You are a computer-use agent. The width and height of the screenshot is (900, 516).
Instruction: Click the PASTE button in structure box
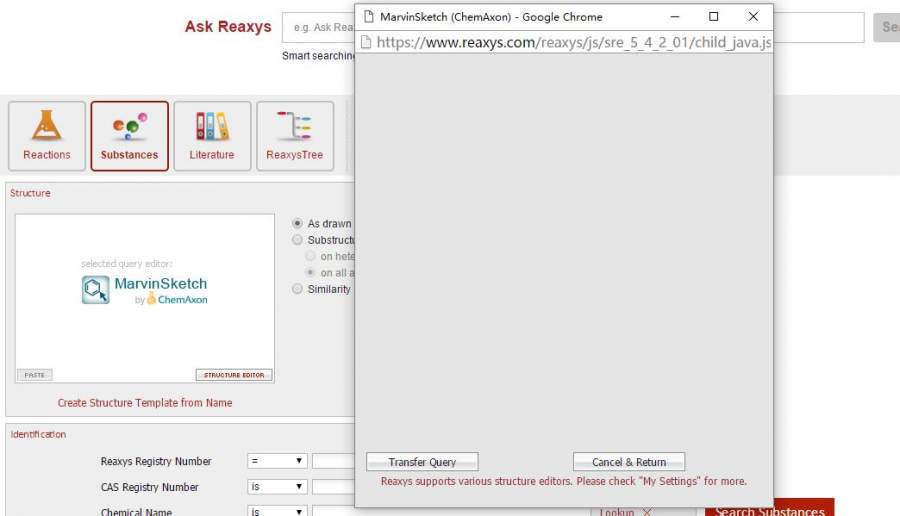pos(34,375)
